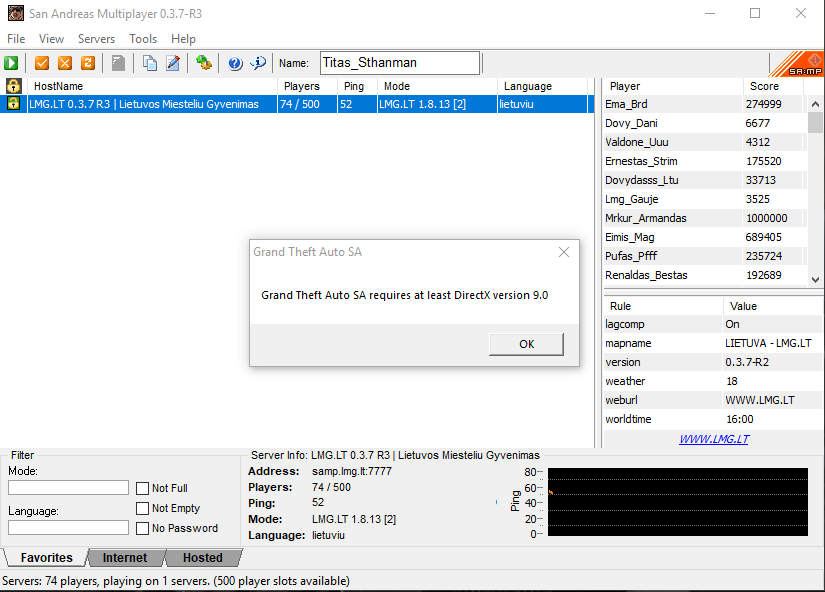Sort servers by the lock column header icon

click(13, 86)
